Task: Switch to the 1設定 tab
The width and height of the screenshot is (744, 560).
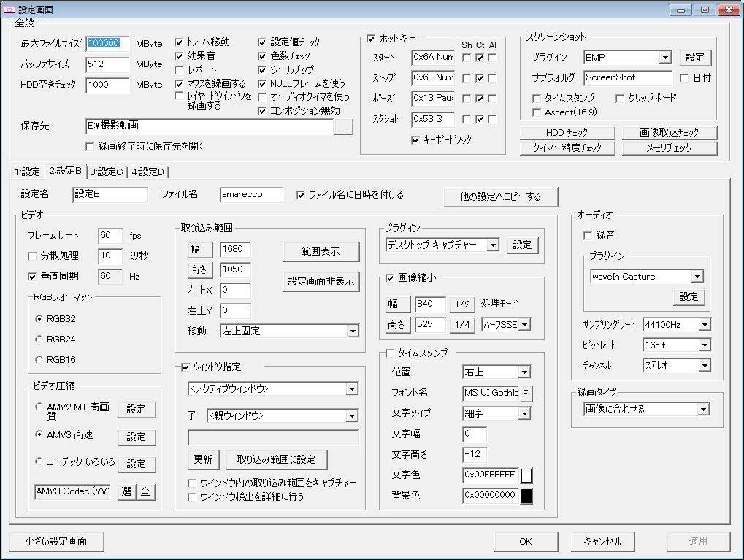Action: click(27, 172)
